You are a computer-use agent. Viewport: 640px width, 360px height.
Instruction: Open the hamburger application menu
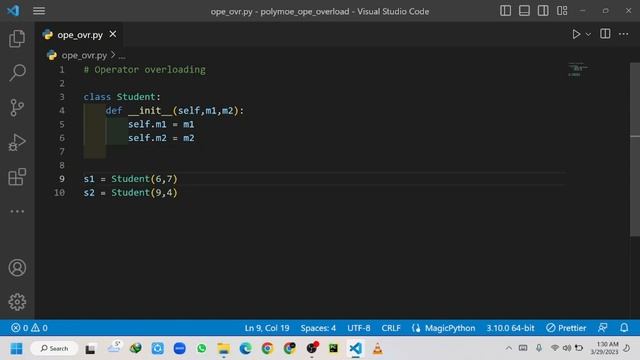coord(39,11)
